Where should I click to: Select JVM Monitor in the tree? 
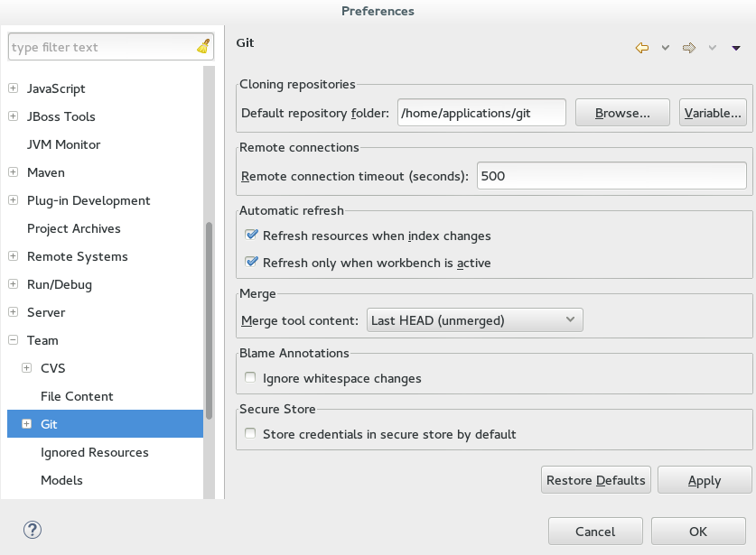tap(63, 144)
